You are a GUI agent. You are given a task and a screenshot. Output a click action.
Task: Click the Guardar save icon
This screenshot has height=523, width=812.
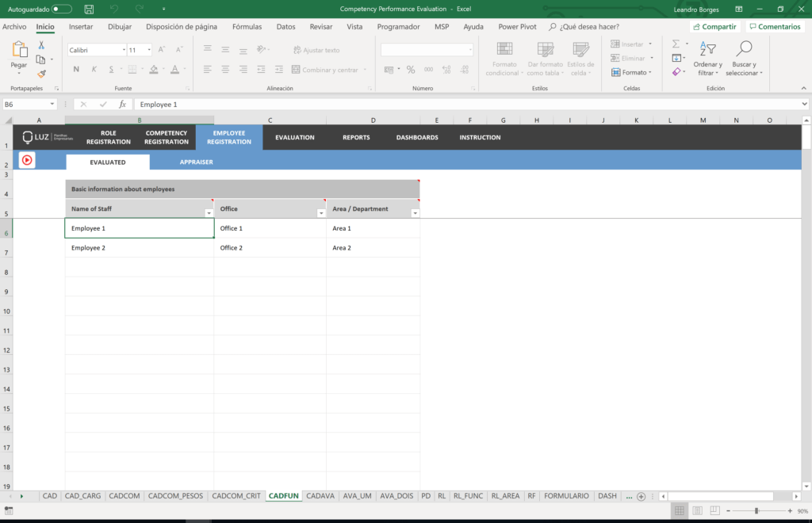pos(89,8)
